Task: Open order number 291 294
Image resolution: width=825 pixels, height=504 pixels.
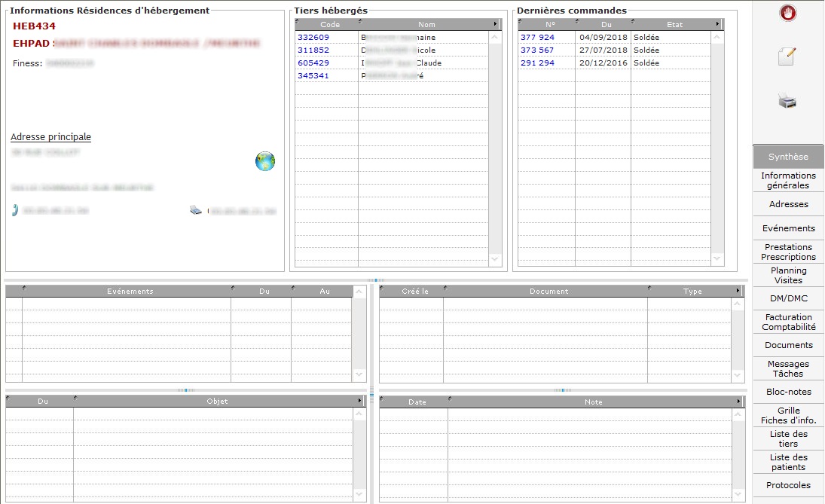Action: click(537, 63)
